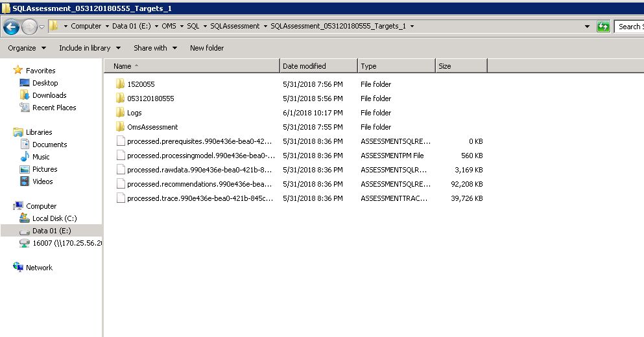Click the green Refresh icon
The width and height of the screenshot is (644, 337).
603,27
